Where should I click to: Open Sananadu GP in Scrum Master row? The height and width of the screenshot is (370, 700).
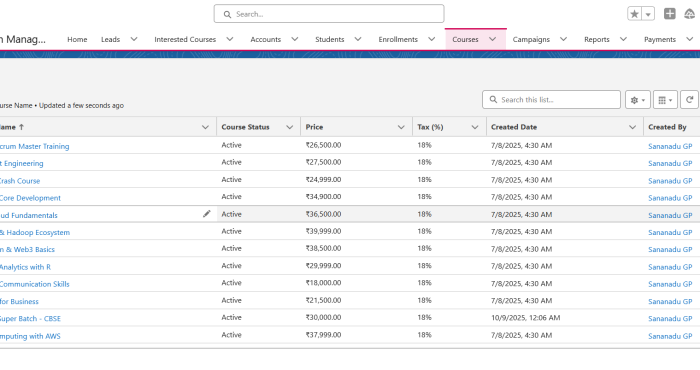pos(670,146)
